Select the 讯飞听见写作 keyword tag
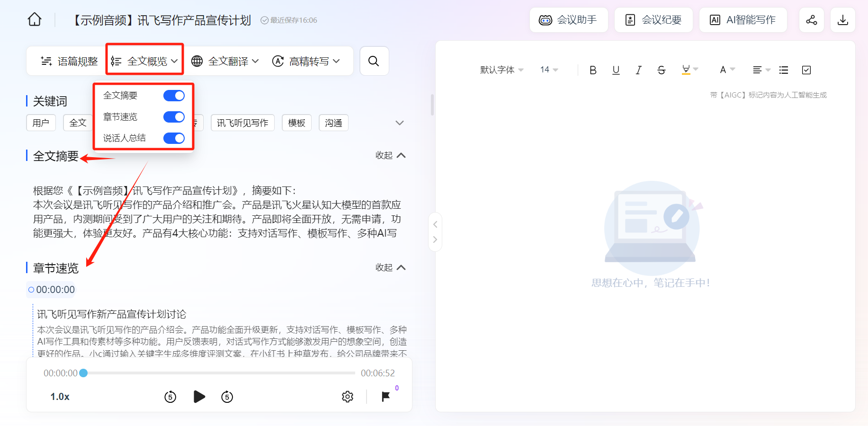Viewport: 868px width, 426px height. pyautogui.click(x=242, y=123)
